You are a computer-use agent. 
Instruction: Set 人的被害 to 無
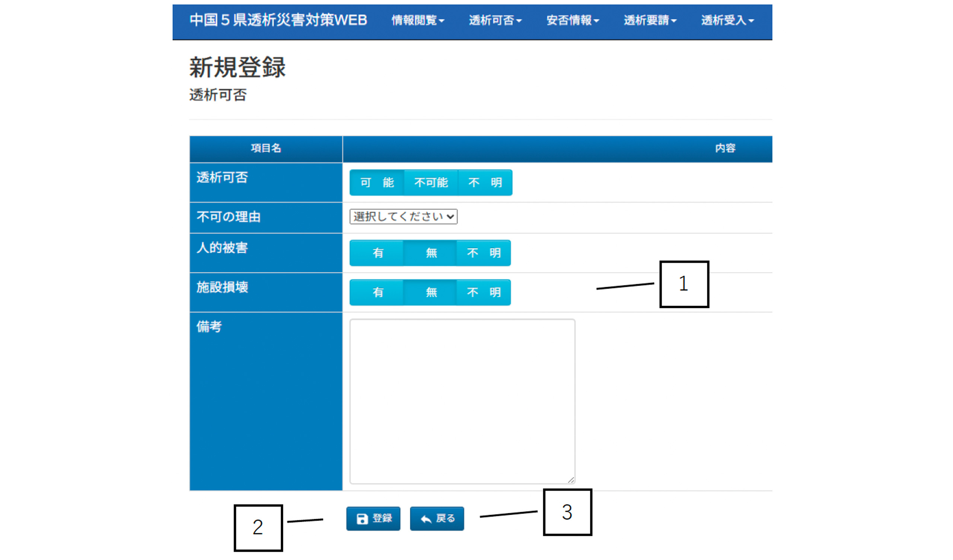[x=431, y=253]
